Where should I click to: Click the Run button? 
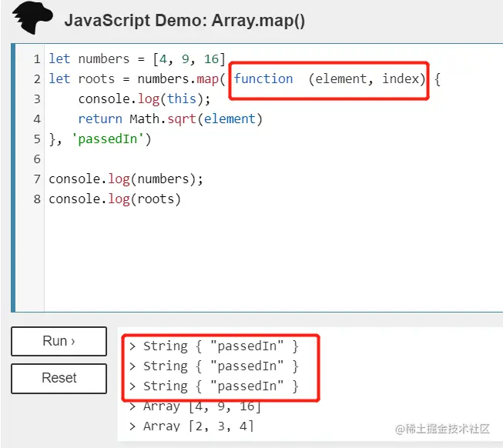tap(59, 341)
